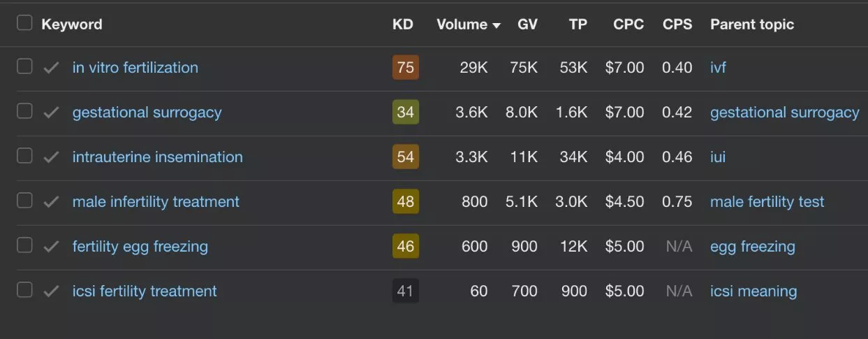This screenshot has width=868, height=339.
Task: Check the in vitro fertilization row checkbox
Action: [24, 67]
